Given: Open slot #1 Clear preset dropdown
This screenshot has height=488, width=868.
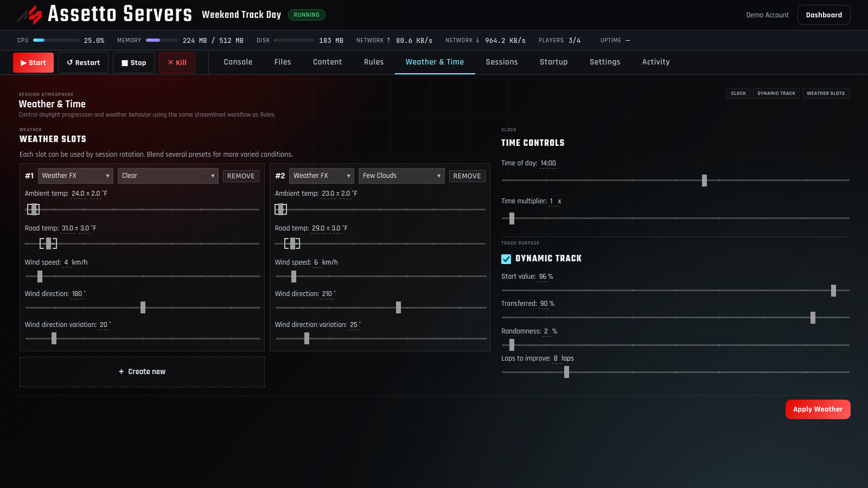Looking at the screenshot, I should [x=168, y=176].
